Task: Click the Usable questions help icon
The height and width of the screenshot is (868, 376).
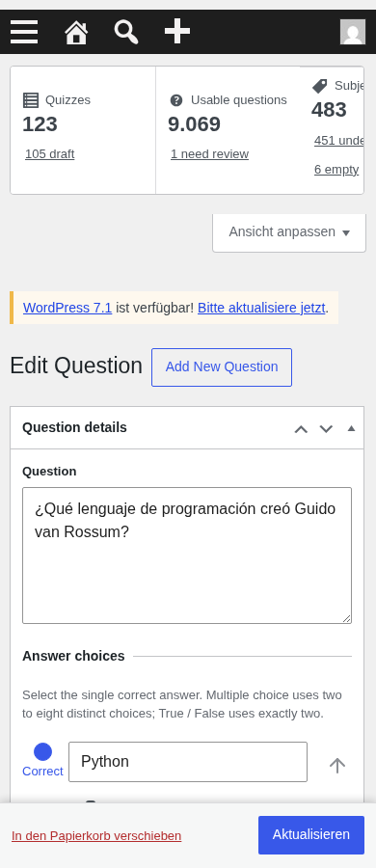Action: coord(176,100)
